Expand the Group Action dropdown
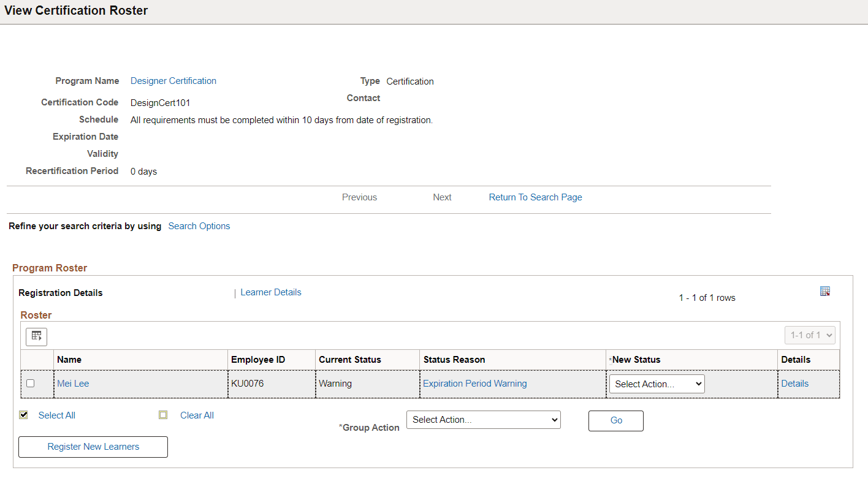Screen dimensions: 868x481 click(483, 420)
